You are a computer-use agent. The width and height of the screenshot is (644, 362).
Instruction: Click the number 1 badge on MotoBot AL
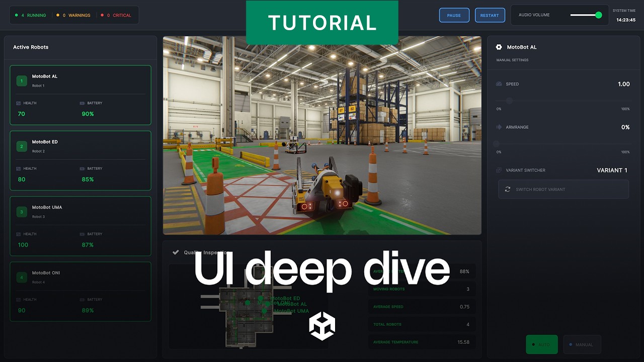(x=22, y=81)
